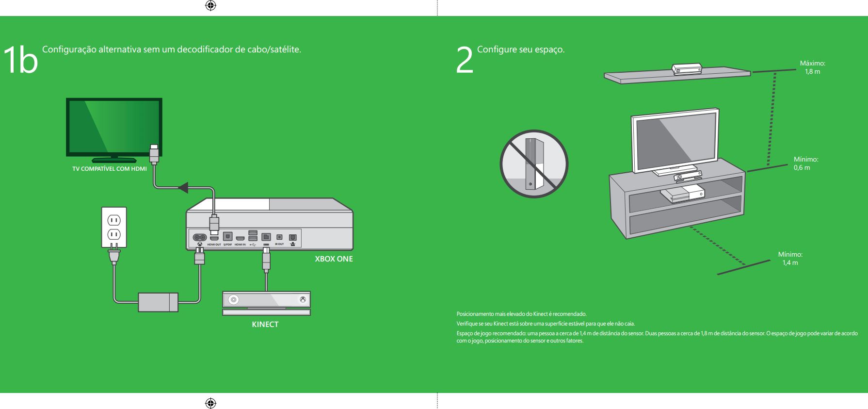Click the 'HDMI OUT' port label text
The width and height of the screenshot is (868, 409).
point(214,245)
